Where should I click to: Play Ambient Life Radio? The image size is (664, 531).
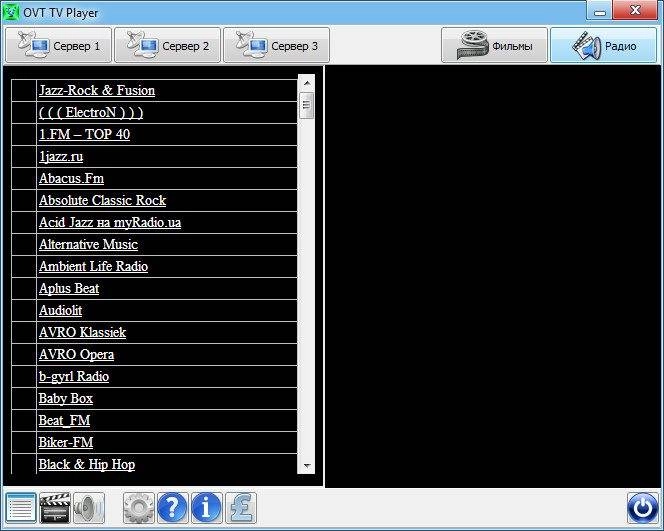(94, 266)
